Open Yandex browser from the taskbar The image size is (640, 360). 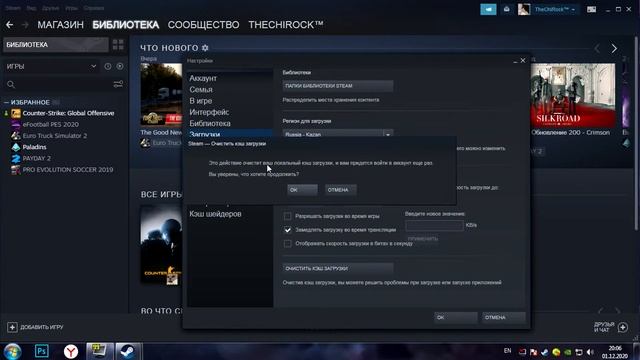tap(71, 351)
